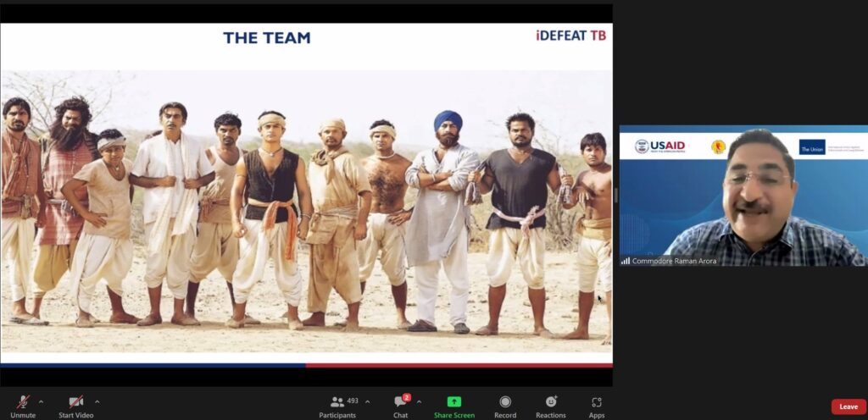Click the green Share Screen icon
Viewport: 868px width, 420px height.
pos(453,401)
